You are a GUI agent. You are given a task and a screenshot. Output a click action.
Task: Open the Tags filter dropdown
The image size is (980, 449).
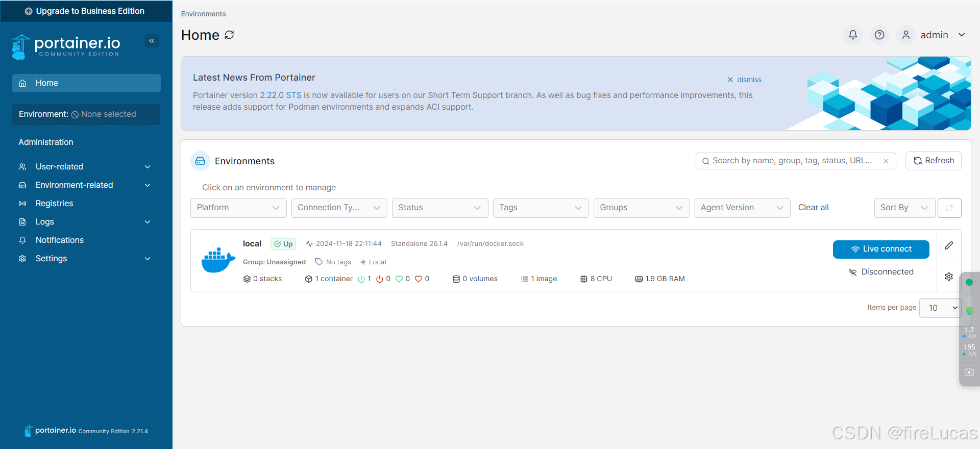click(x=541, y=208)
